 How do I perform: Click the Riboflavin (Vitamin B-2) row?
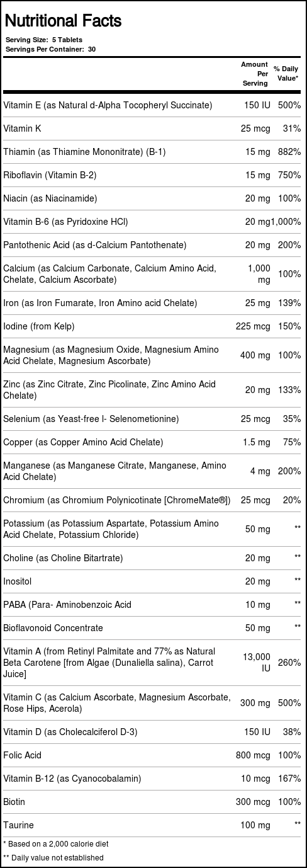click(x=153, y=175)
